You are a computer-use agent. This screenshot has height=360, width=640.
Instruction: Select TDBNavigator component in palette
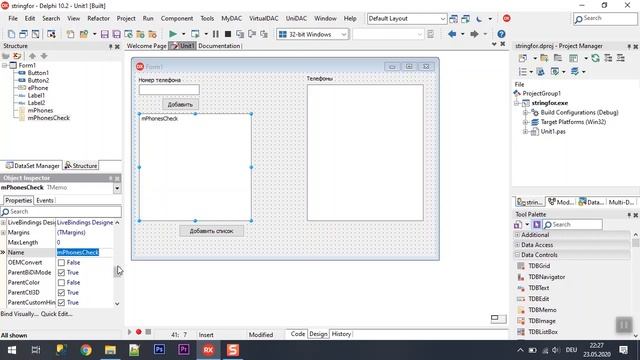tap(546, 277)
